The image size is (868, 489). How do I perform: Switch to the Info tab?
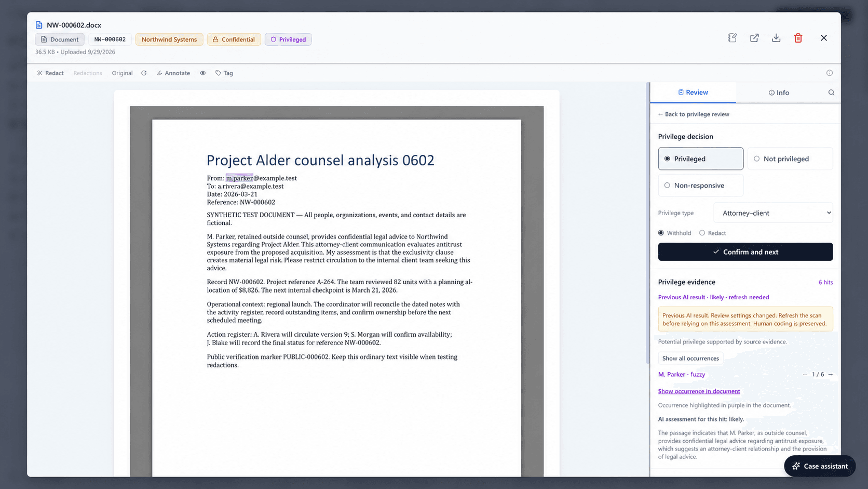coord(779,92)
